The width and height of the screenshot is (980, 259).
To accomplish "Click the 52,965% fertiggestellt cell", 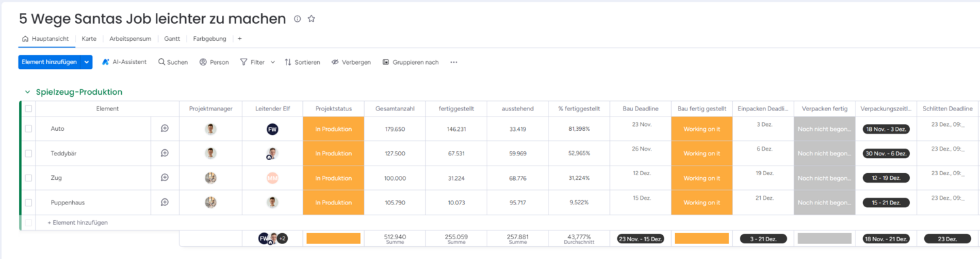I will point(579,153).
